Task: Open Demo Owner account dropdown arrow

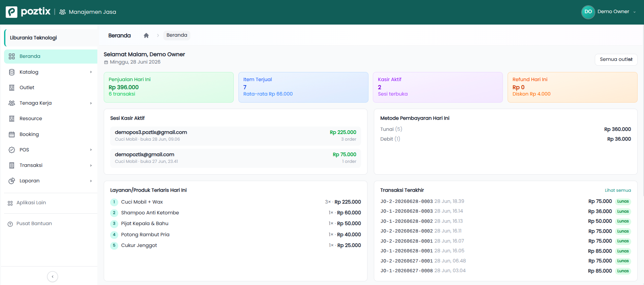Action: [635, 12]
